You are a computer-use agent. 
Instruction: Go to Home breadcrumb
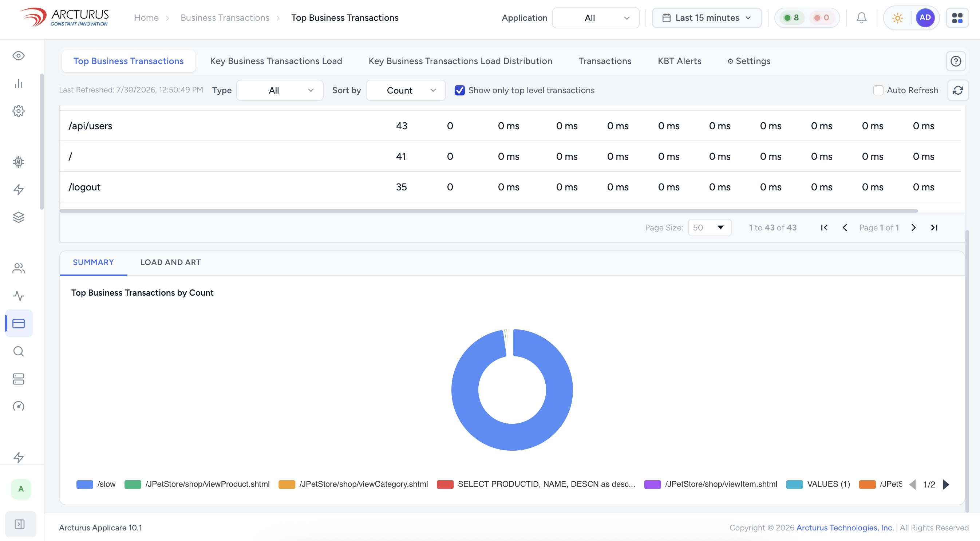[146, 18]
